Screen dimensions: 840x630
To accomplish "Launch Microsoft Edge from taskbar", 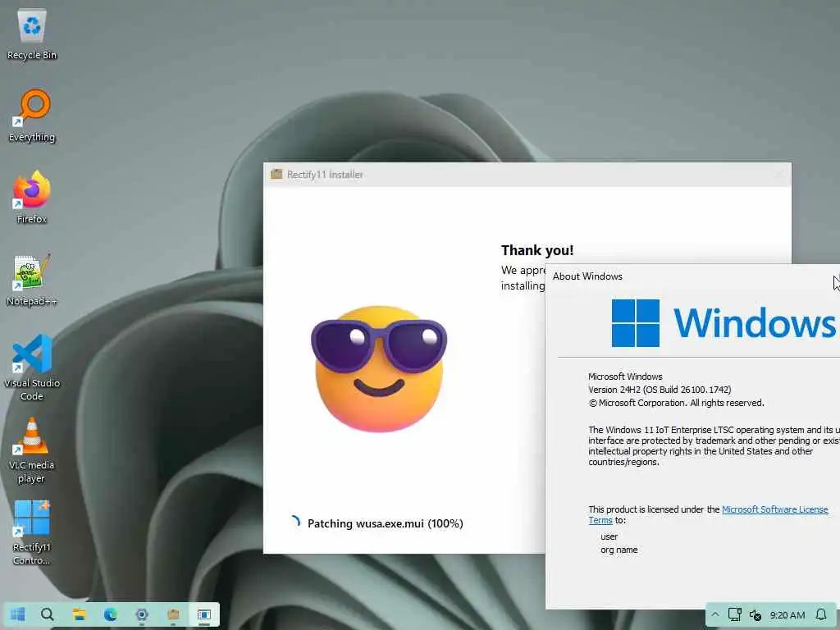I will (111, 614).
